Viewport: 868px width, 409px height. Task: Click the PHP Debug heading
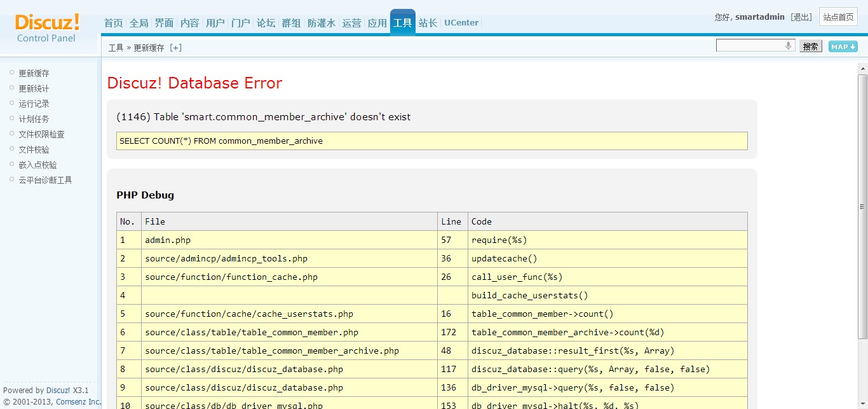pos(145,195)
